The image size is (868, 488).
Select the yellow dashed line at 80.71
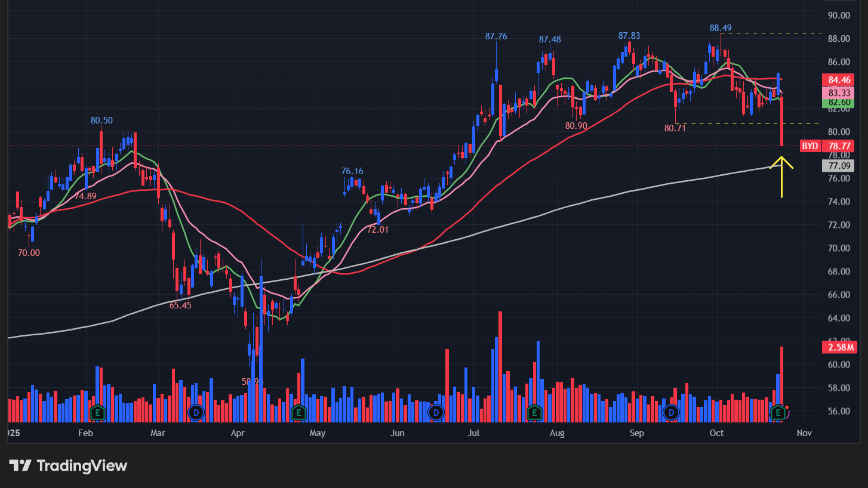click(x=746, y=123)
